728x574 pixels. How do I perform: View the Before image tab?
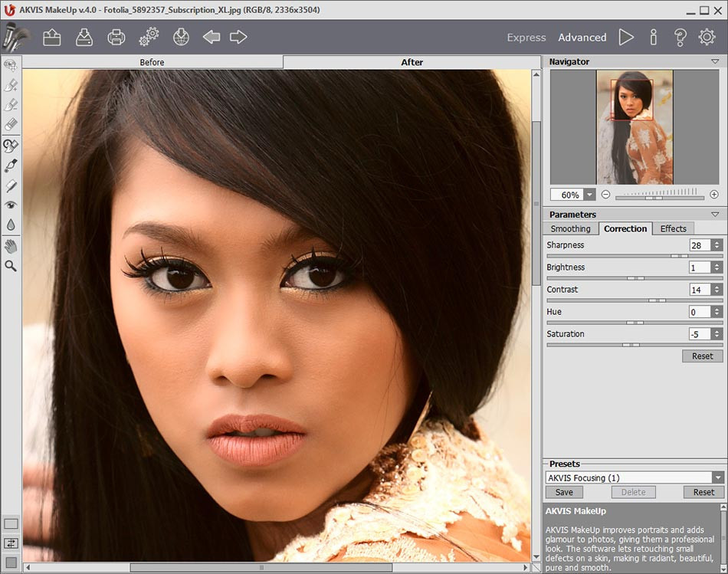click(x=151, y=62)
